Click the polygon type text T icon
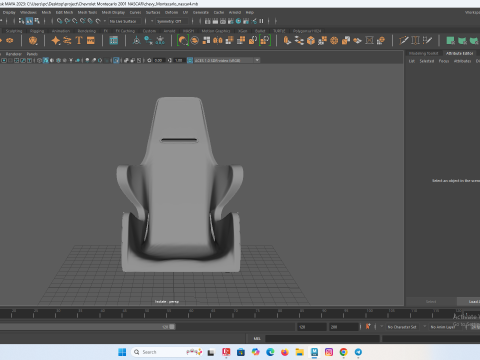 pos(79,41)
